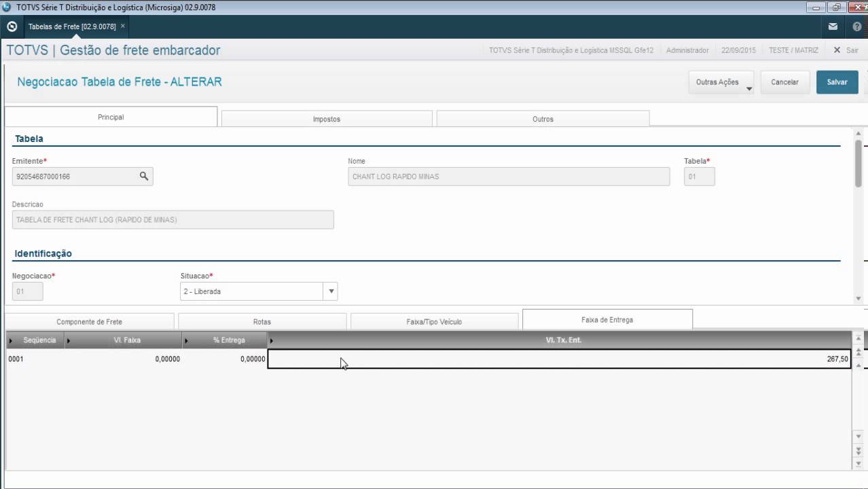
Task: Open the help question mark icon
Action: [856, 27]
